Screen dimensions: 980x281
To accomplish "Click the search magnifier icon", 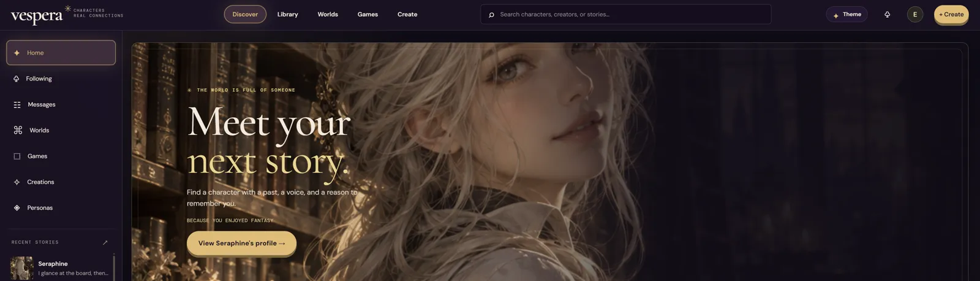I will [x=491, y=15].
